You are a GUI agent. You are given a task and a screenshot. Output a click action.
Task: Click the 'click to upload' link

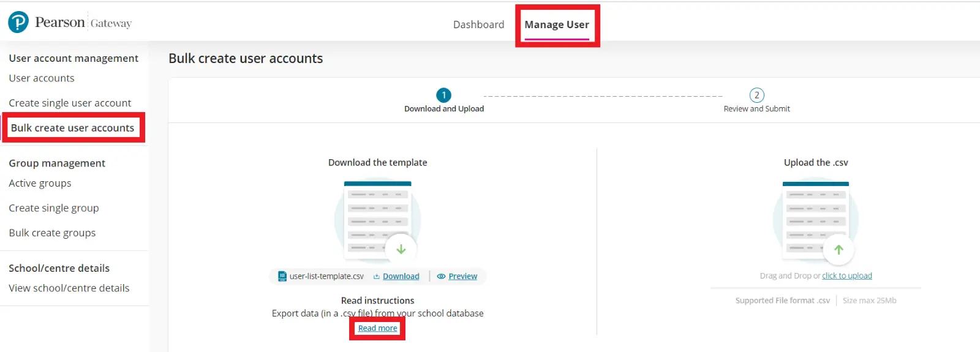pos(846,276)
